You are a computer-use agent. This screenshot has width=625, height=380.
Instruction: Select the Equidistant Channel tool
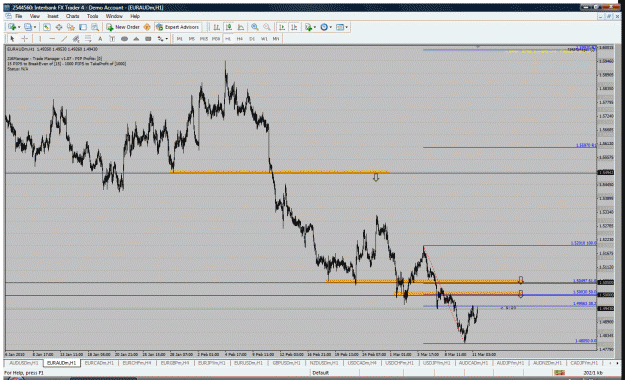76,39
